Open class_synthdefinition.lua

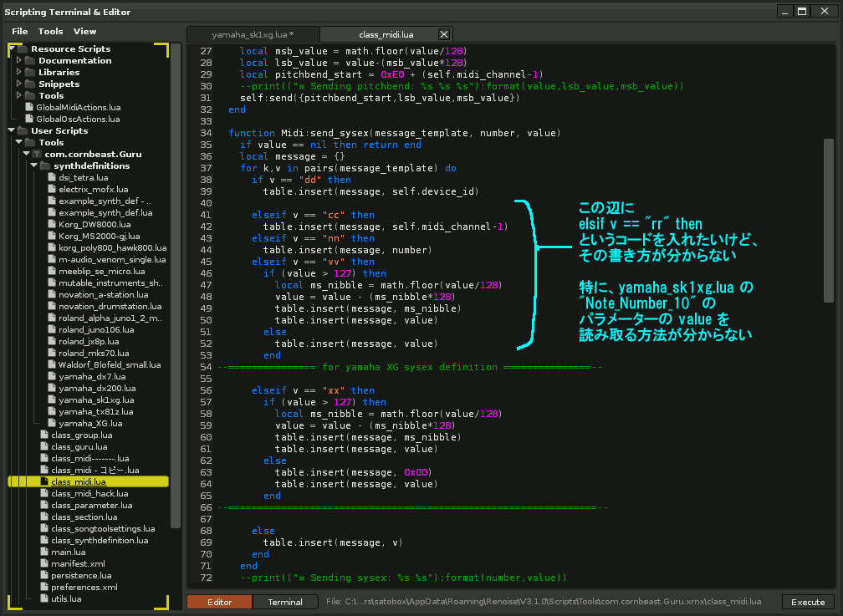(100, 540)
